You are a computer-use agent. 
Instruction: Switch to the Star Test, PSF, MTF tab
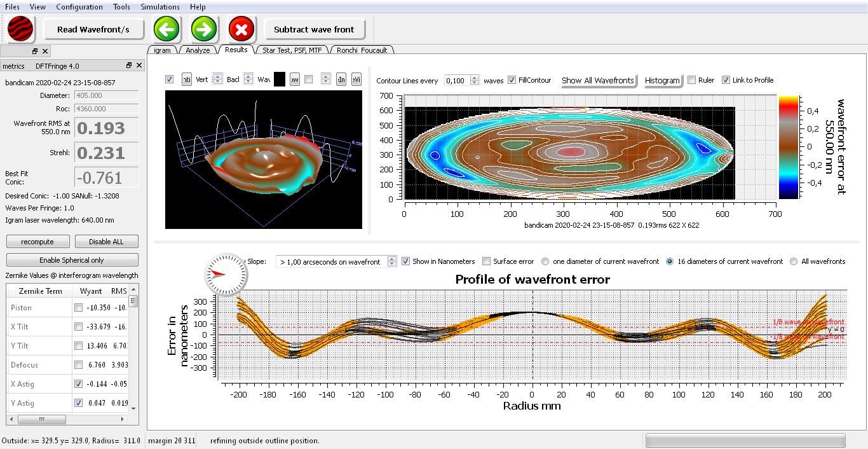tap(292, 50)
